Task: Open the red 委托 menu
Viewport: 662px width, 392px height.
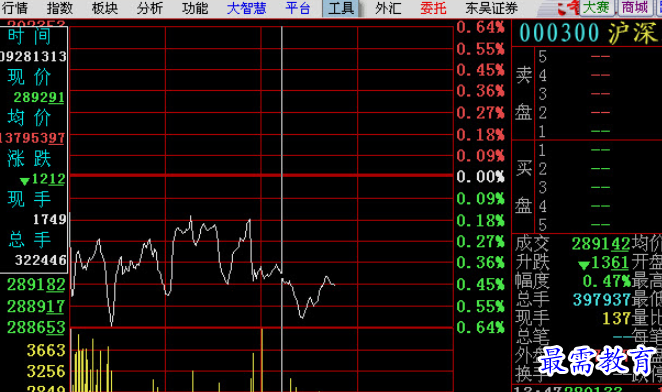Action: [x=433, y=8]
